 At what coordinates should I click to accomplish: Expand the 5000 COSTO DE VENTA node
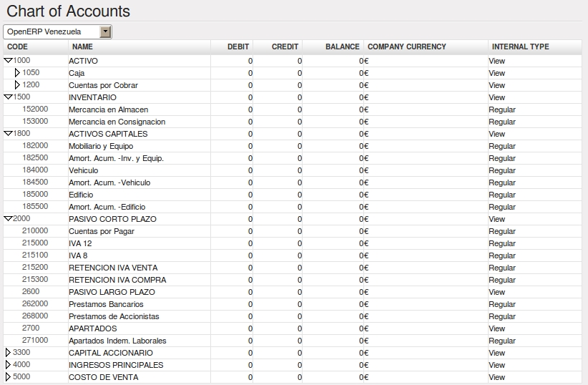click(8, 376)
